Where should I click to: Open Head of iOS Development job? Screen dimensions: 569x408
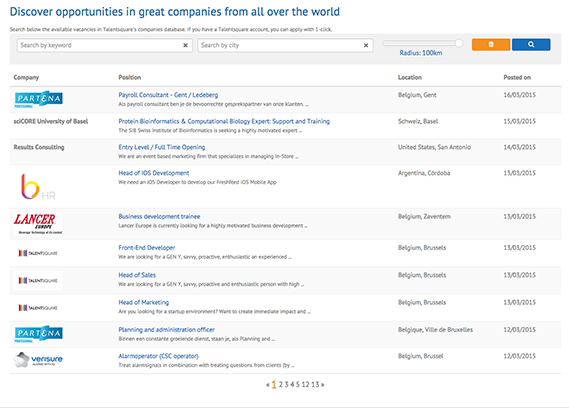pyautogui.click(x=153, y=173)
